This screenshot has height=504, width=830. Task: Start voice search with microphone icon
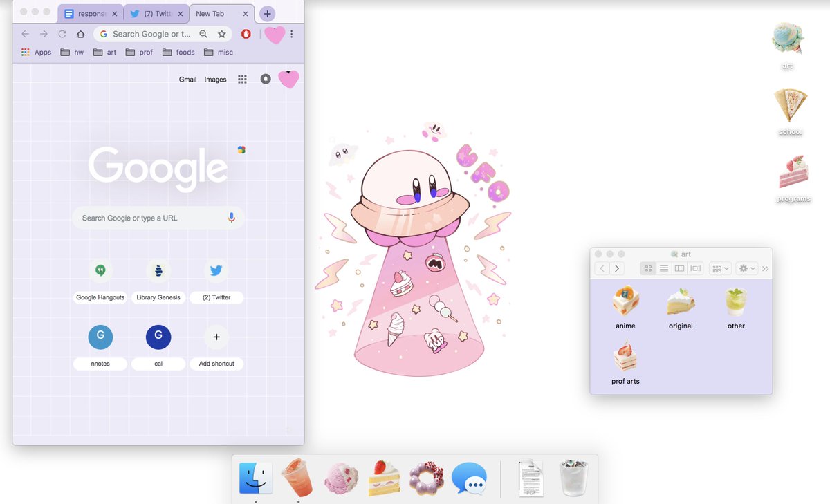click(x=231, y=218)
